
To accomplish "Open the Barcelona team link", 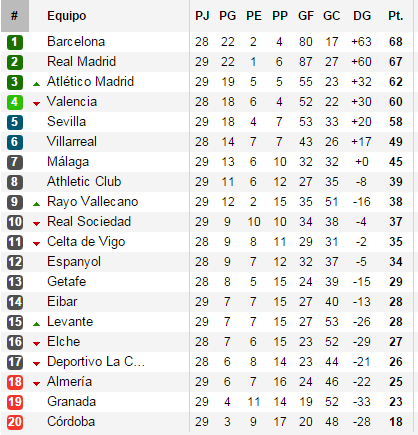I will point(76,42).
